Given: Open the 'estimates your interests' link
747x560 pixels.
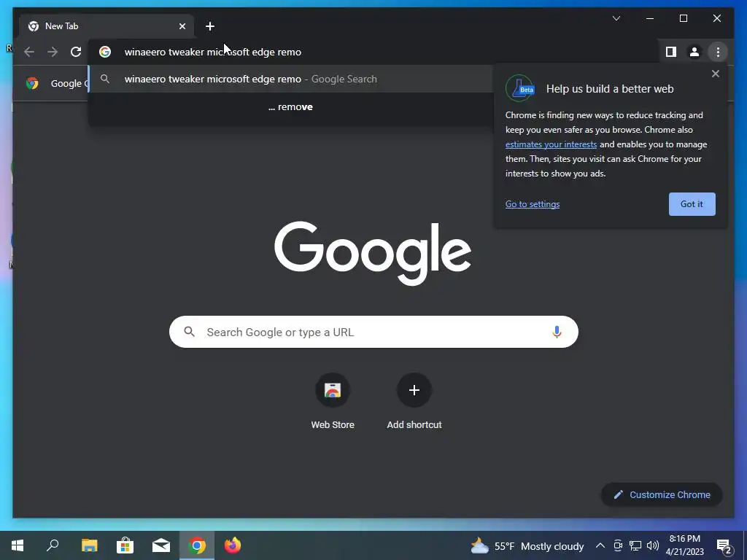Looking at the screenshot, I should point(551,144).
